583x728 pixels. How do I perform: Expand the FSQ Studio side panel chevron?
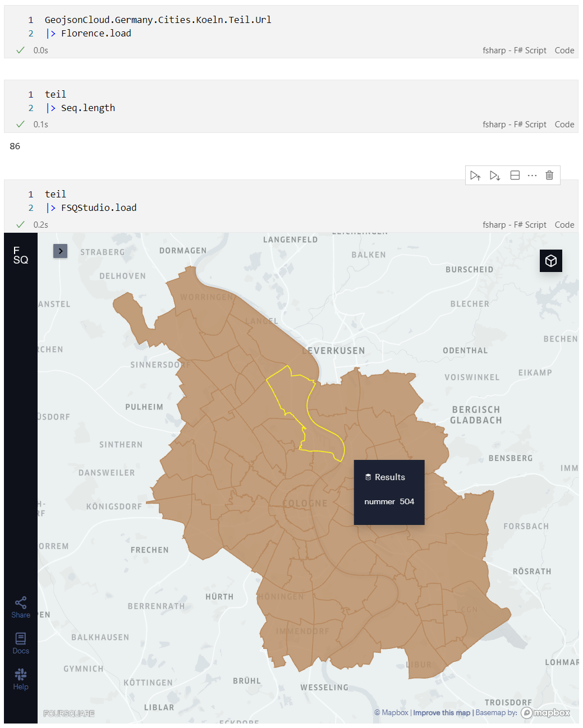61,251
